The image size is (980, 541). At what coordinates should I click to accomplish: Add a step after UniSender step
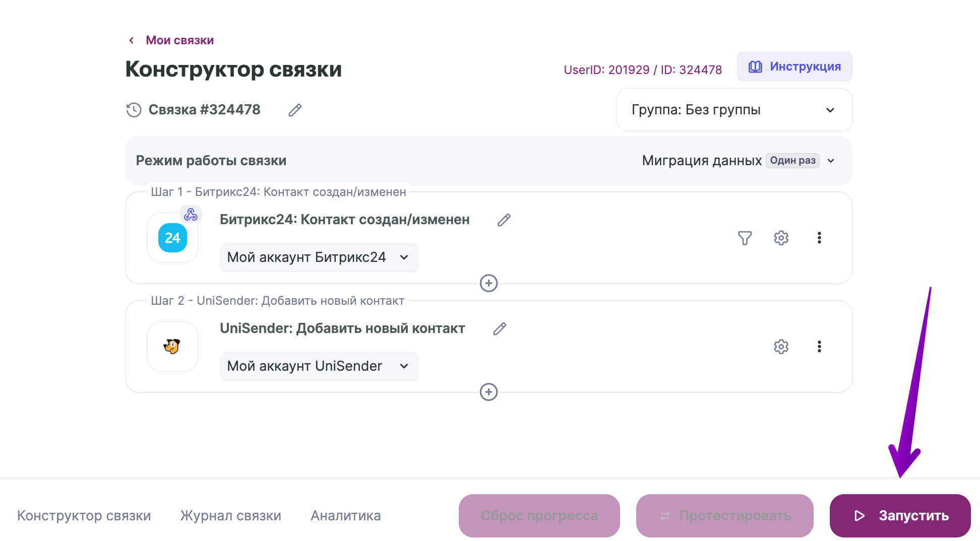click(488, 392)
